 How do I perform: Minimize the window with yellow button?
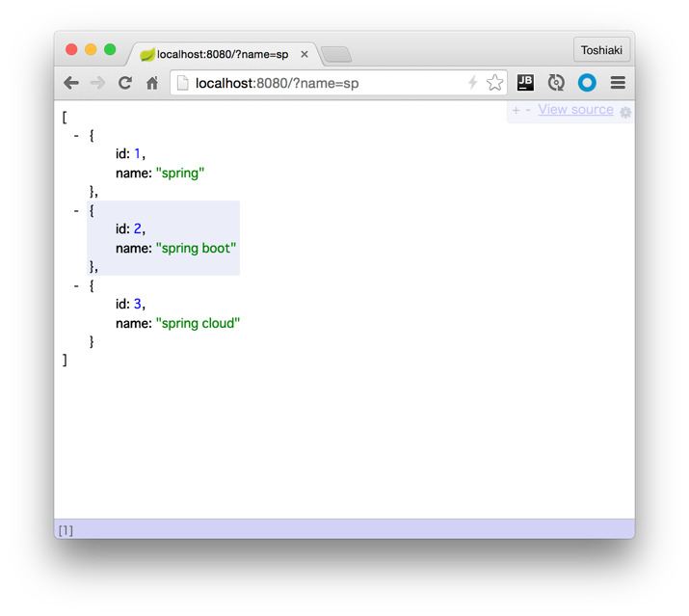(x=91, y=49)
